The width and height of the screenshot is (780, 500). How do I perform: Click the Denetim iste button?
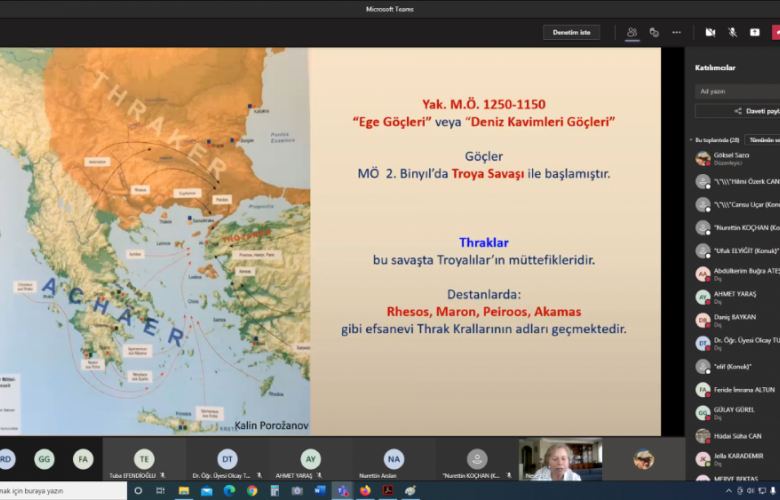tap(571, 32)
